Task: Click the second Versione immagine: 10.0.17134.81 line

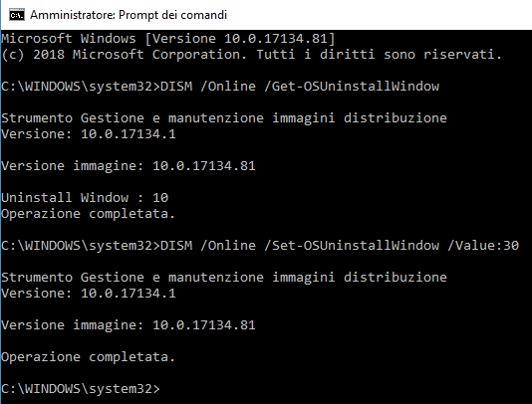Action: click(x=129, y=325)
